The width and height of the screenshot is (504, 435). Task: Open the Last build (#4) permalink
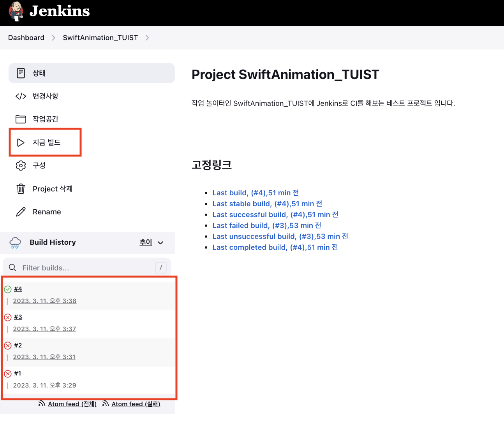(x=256, y=193)
